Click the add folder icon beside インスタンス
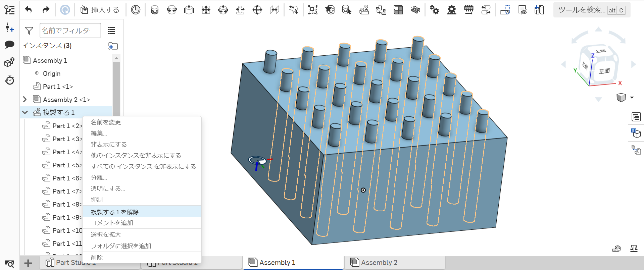644x270 pixels. click(113, 46)
